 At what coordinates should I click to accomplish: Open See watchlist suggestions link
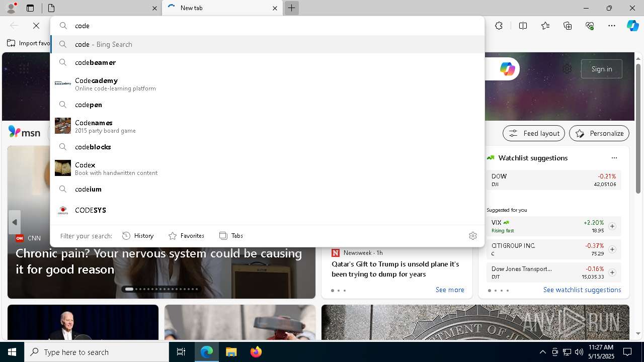tap(582, 290)
